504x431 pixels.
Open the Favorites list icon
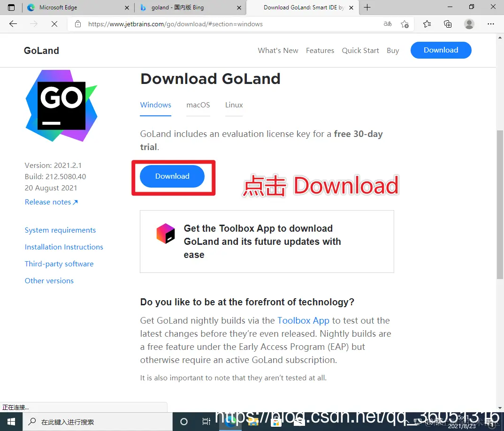tap(427, 24)
